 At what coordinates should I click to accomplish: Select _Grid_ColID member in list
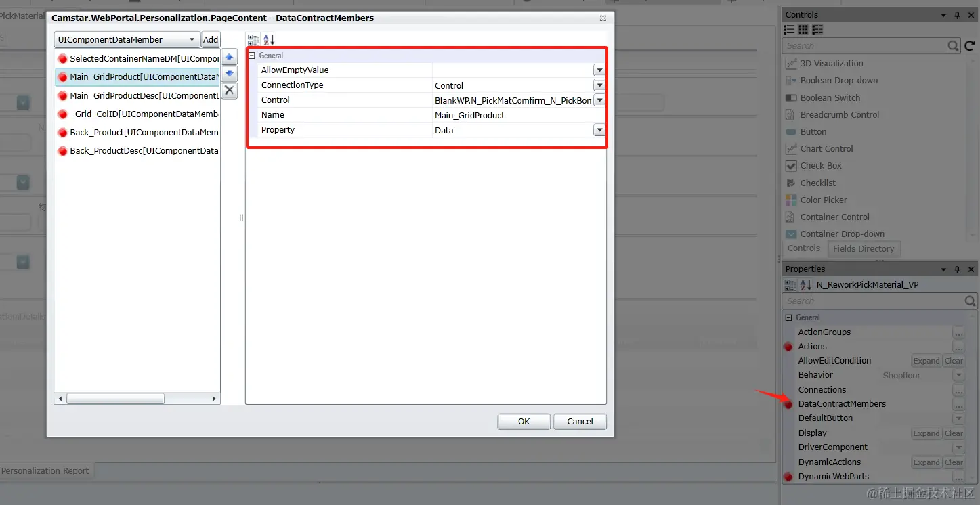137,114
